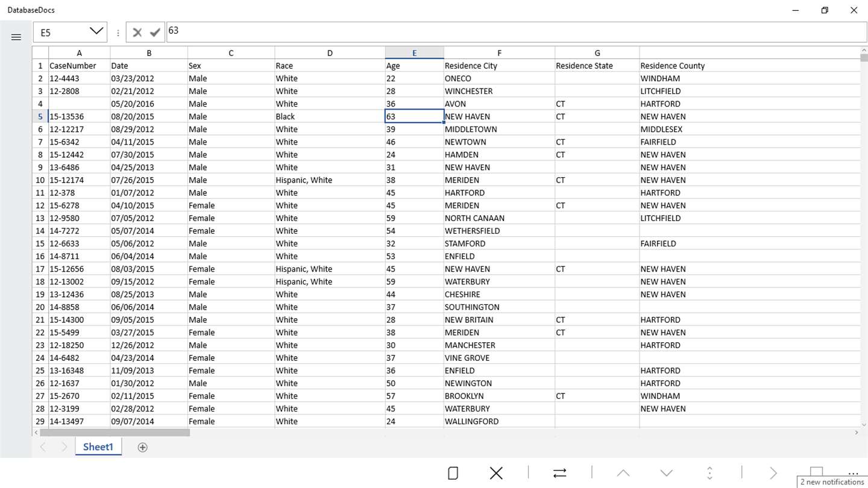This screenshot has height=488, width=868.
Task: Select column D header
Action: [330, 53]
